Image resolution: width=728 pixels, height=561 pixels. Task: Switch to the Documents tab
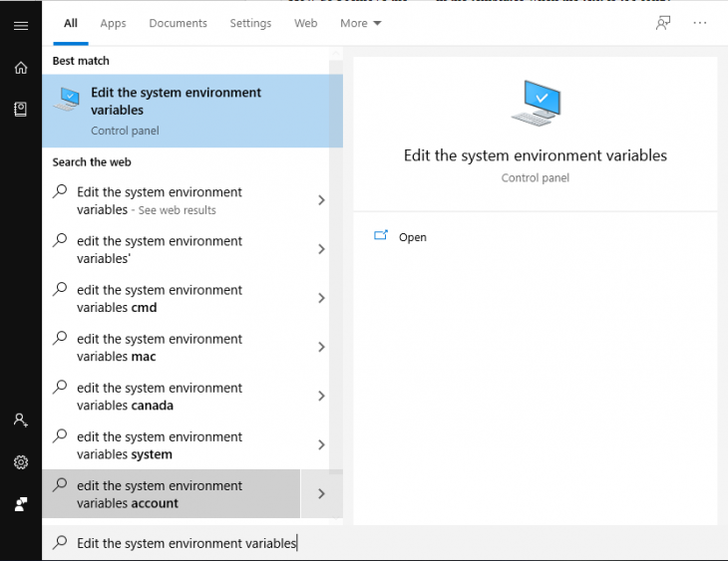point(178,23)
